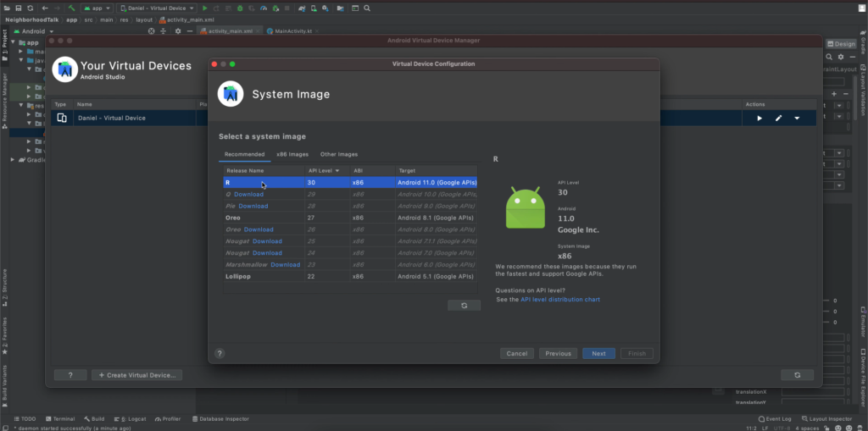
Task: Open the Database Inspector tool window
Action: (x=220, y=419)
